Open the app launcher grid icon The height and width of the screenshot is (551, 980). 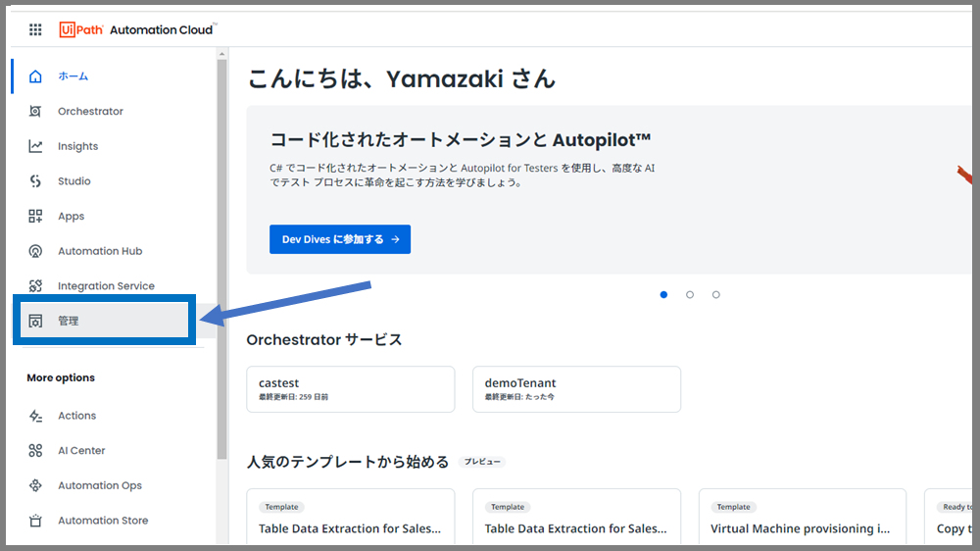(x=35, y=29)
